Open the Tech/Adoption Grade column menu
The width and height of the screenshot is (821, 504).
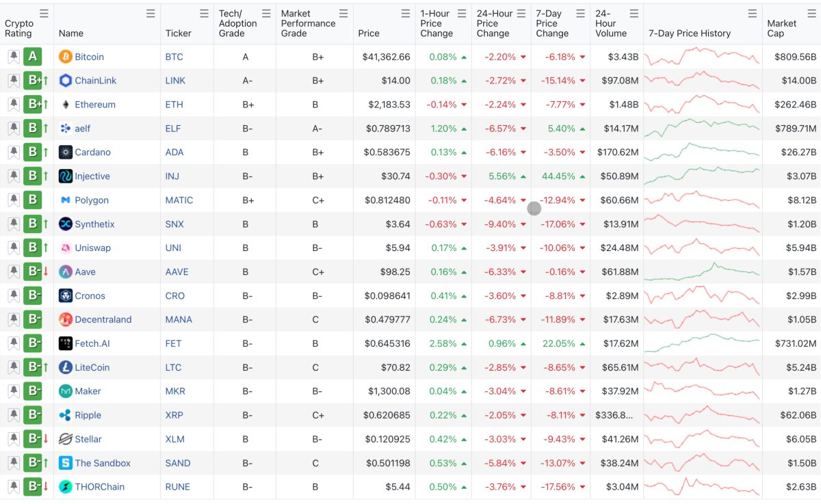266,14
